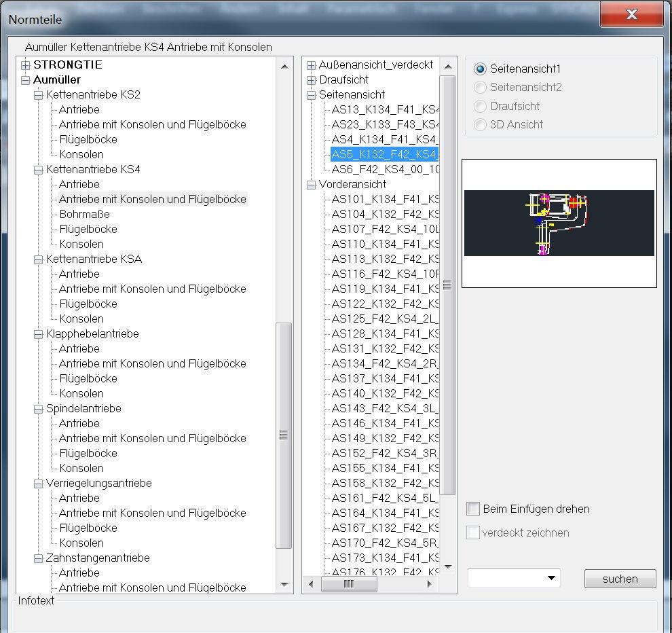Collapse the Vorderansicht node
This screenshot has height=633, width=672.
coord(312,185)
